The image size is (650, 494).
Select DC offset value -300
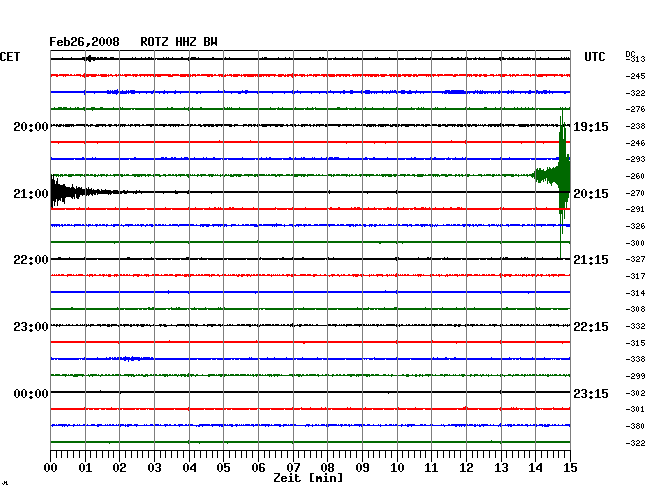[x=635, y=243]
